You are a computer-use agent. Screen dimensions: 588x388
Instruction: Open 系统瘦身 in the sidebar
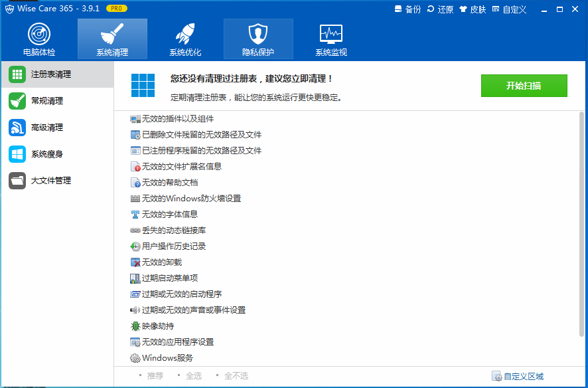point(46,154)
